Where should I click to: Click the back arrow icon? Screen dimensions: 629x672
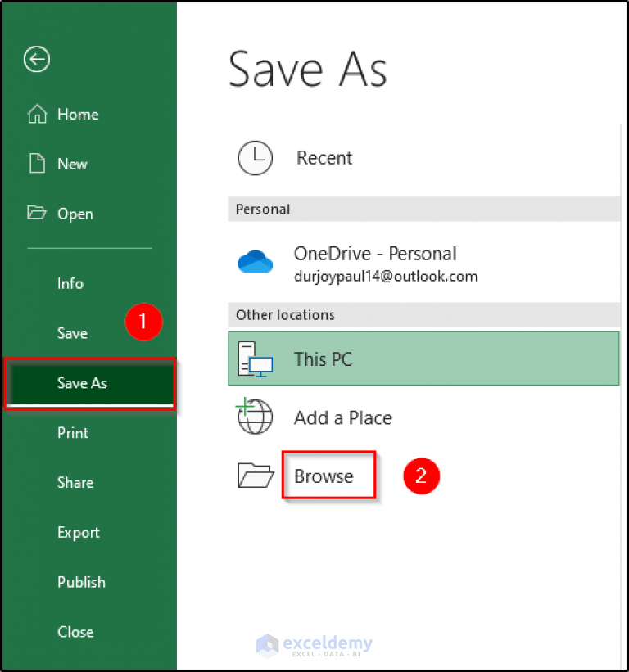click(x=37, y=59)
